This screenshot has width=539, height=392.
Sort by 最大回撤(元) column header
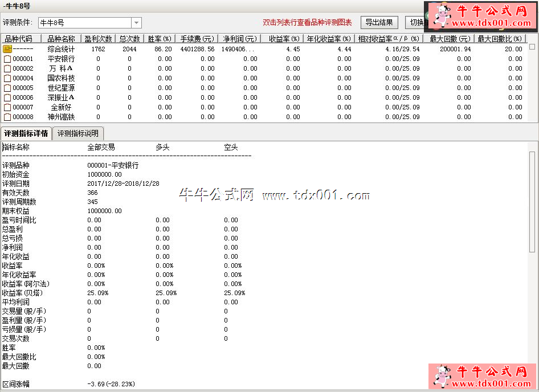coord(450,39)
